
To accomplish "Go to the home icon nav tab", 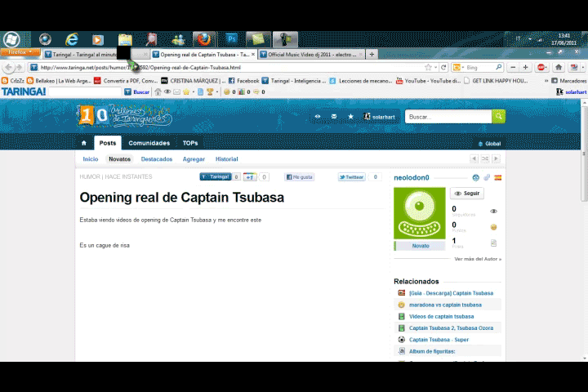I will pyautogui.click(x=84, y=143).
